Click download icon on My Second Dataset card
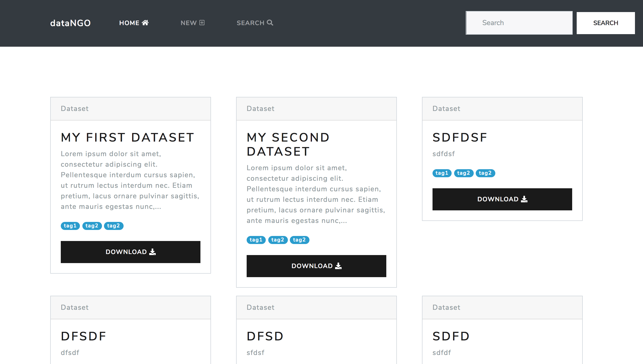 [x=338, y=266]
